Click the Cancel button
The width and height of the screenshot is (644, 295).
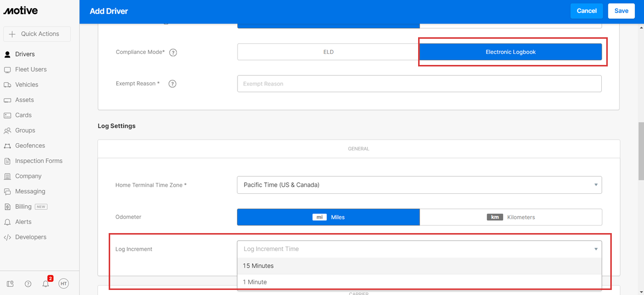pyautogui.click(x=587, y=11)
